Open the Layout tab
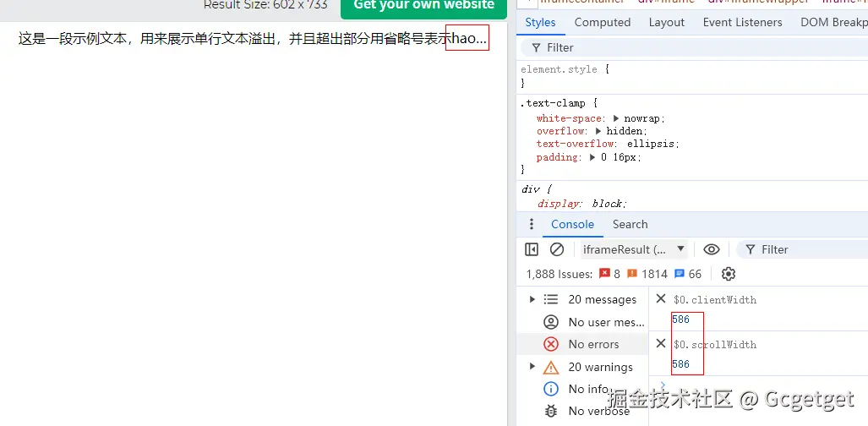This screenshot has height=426, width=868. (667, 22)
